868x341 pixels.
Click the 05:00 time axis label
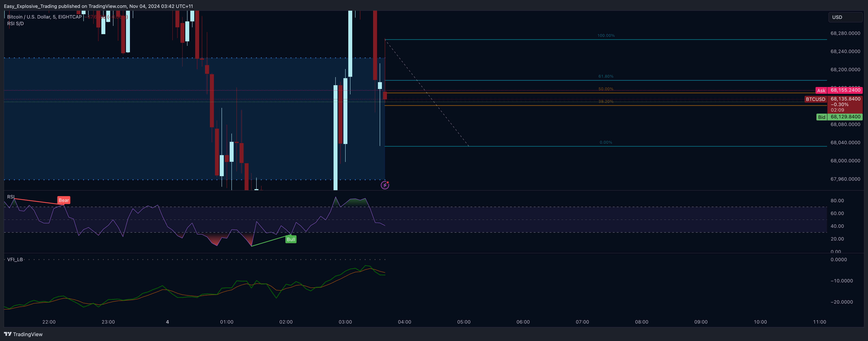click(x=464, y=322)
